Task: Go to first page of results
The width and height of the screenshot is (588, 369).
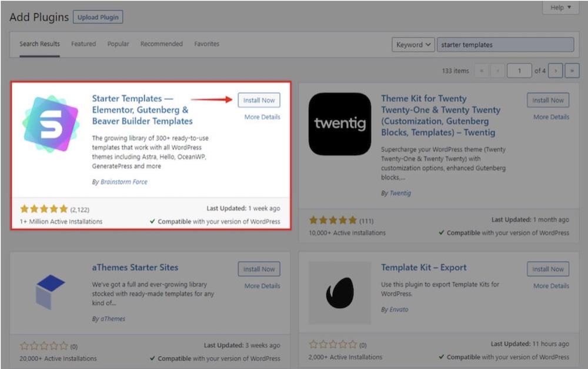Action: tap(482, 71)
